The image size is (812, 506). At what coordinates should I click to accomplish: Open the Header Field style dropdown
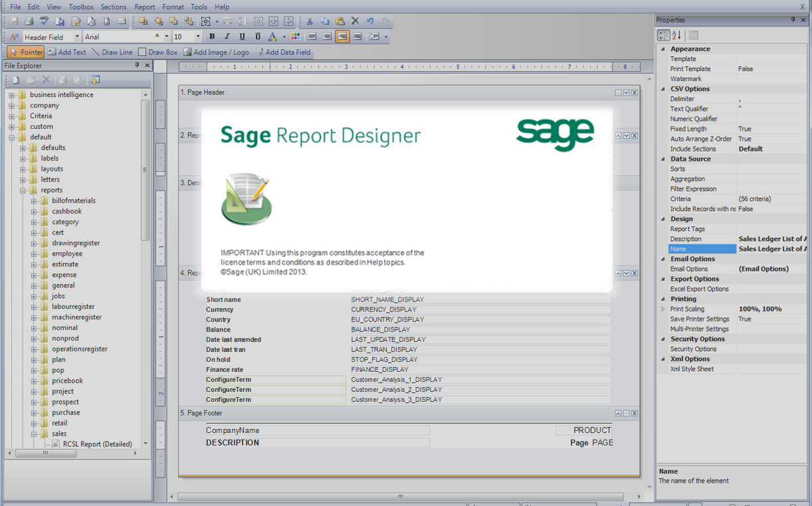pos(76,37)
